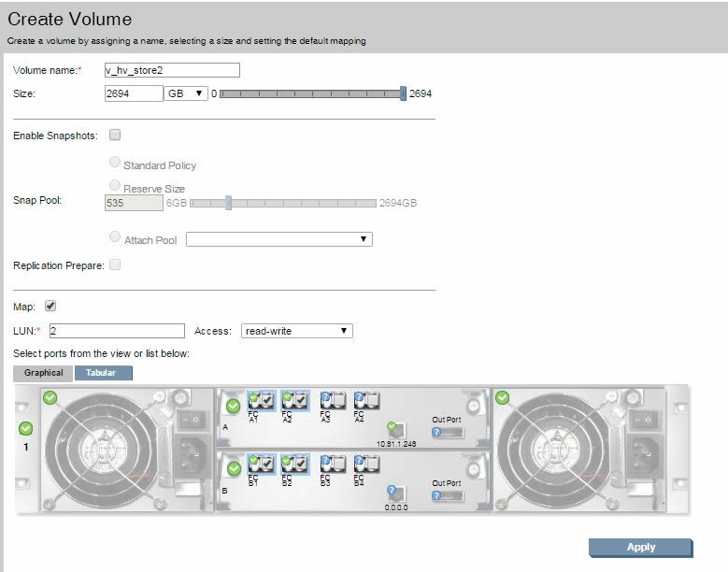Open the GB size unit dropdown
Image resolution: width=728 pixels, height=572 pixels.
pyautogui.click(x=186, y=93)
